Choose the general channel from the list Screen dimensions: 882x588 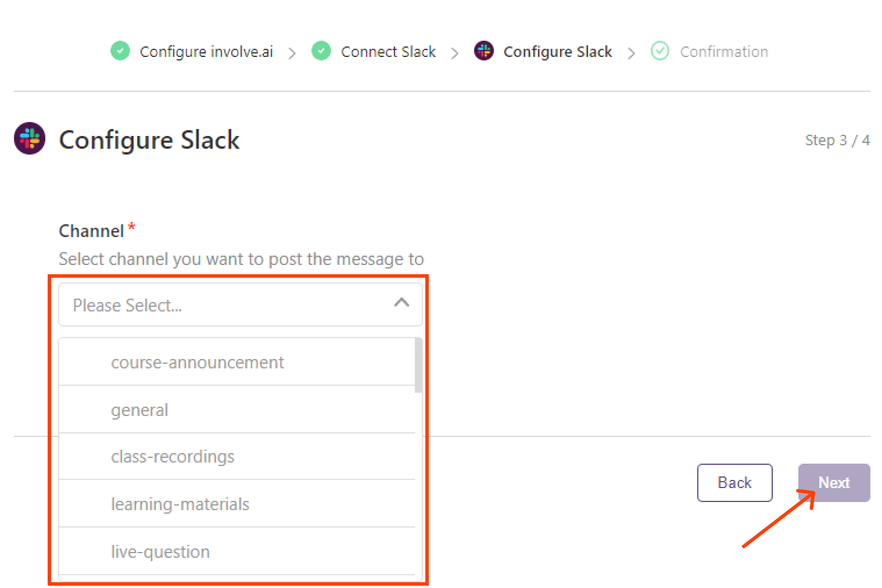coord(237,410)
